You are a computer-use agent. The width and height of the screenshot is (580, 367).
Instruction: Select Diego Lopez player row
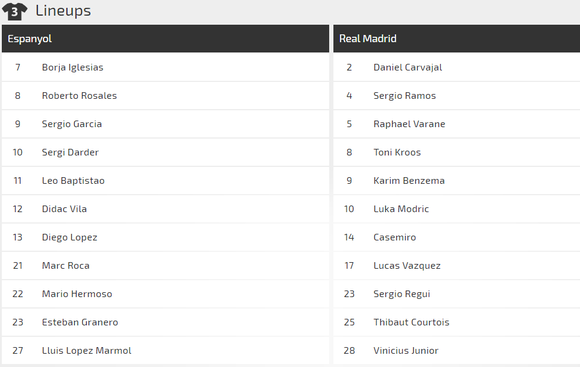coord(165,237)
